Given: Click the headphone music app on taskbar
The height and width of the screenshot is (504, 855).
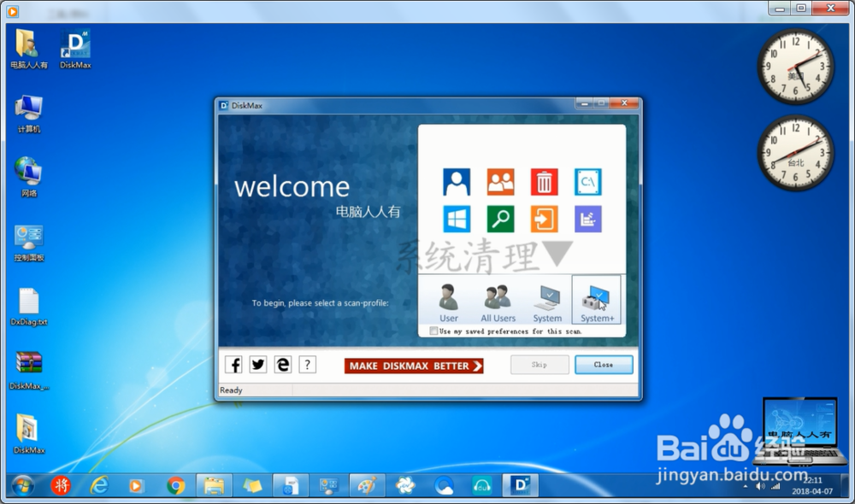Looking at the screenshot, I should (x=482, y=485).
